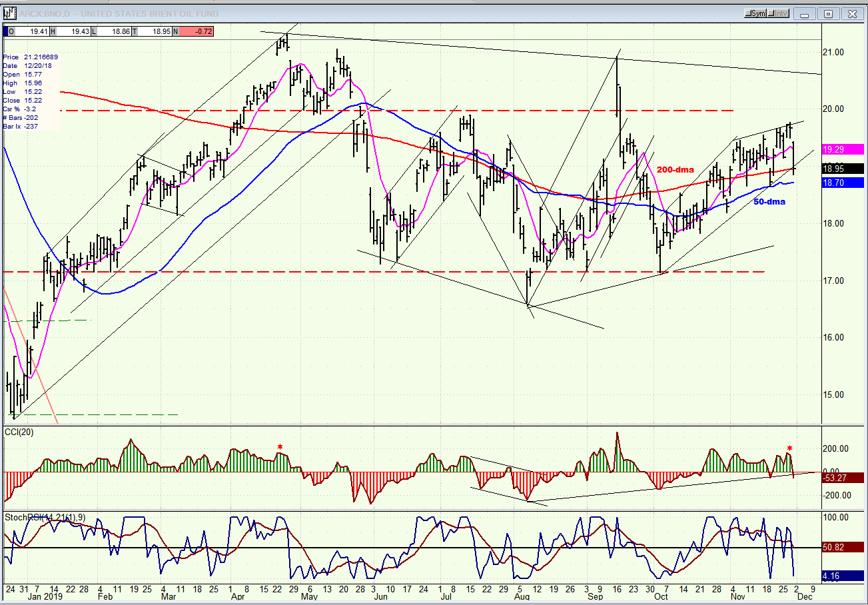
Task: Click the black 18.95 last price tag
Action: [843, 169]
